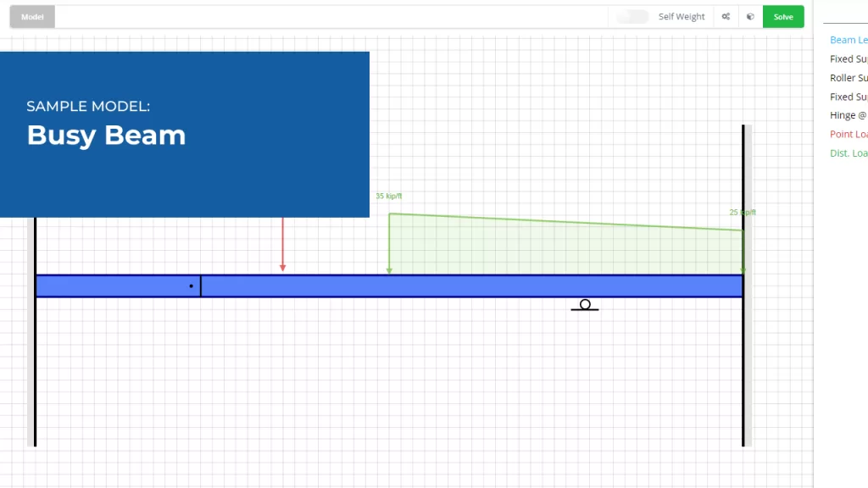This screenshot has width=868, height=488.
Task: Open settings via the gears icon
Action: pyautogui.click(x=726, y=17)
